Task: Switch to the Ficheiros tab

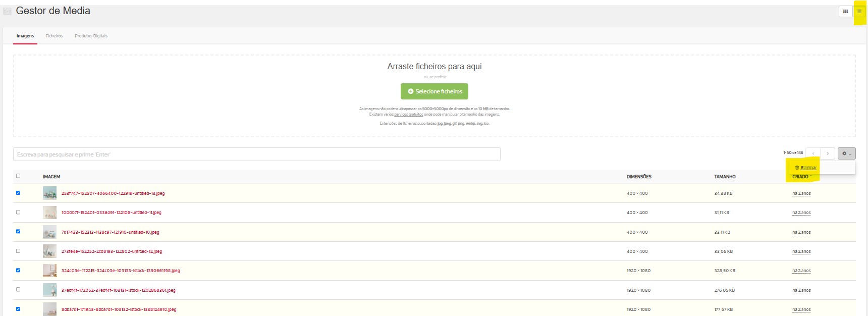Action: (54, 36)
